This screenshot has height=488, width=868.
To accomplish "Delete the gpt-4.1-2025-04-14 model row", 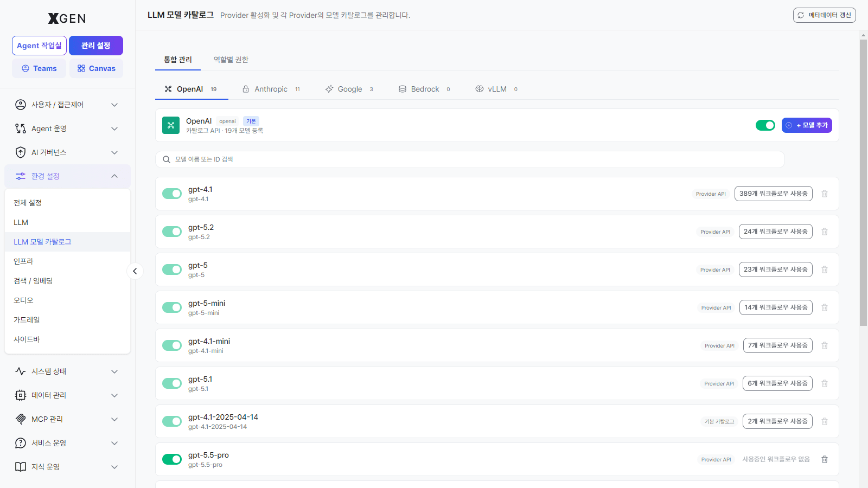I will click(825, 421).
